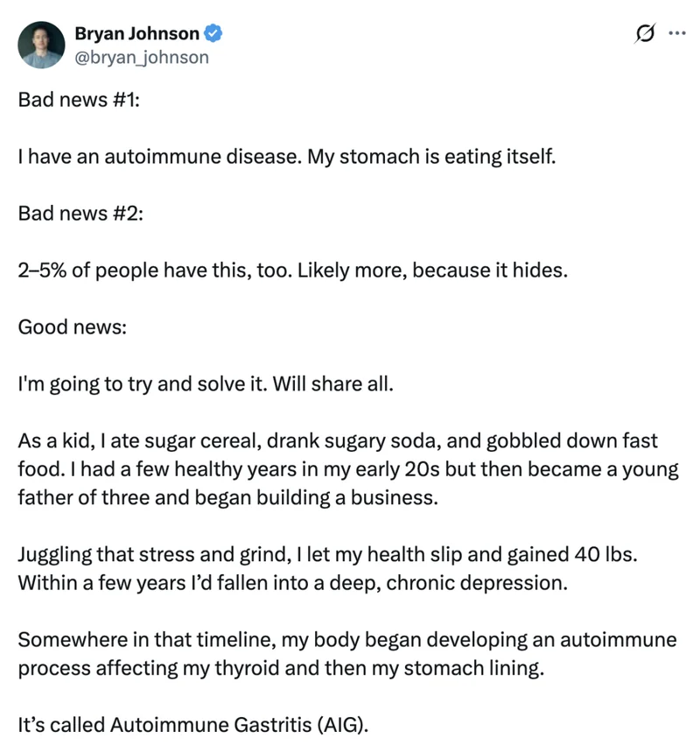Click the blue verified badge

[213, 33]
